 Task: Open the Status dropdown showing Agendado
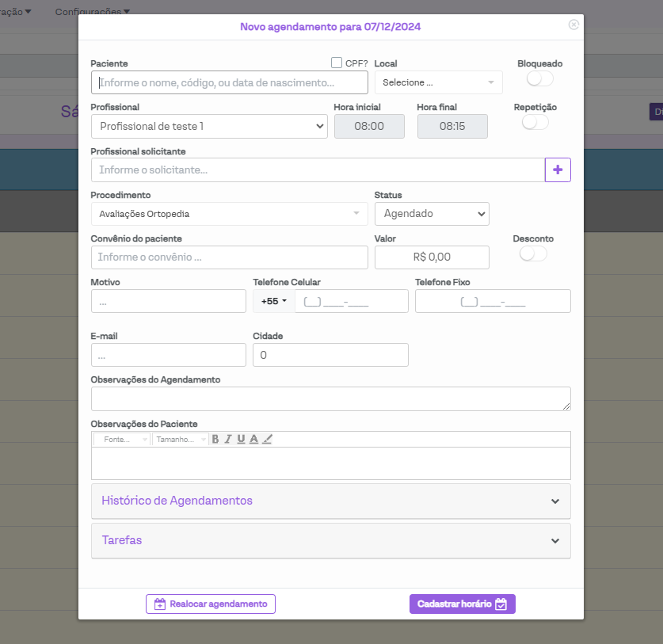[432, 214]
